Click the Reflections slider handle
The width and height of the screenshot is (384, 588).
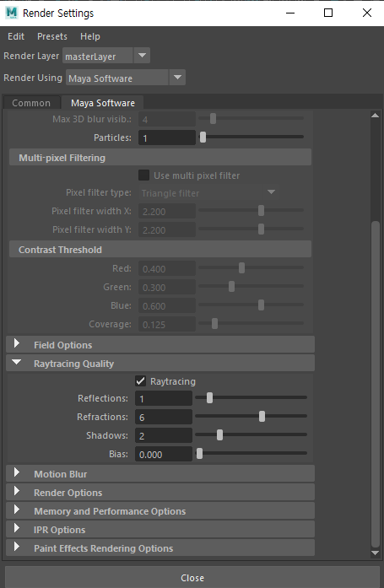(209, 398)
